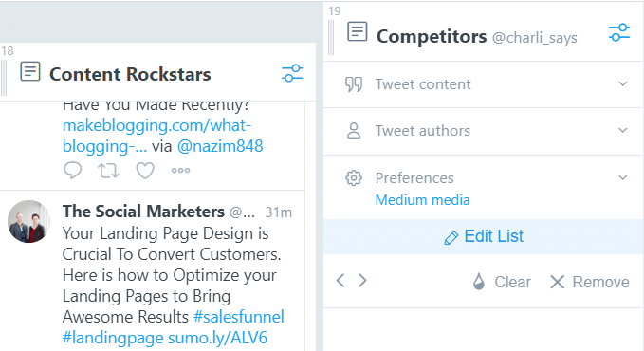The width and height of the screenshot is (644, 351).
Task: Open more actions ellipsis on tweet
Action: [181, 170]
